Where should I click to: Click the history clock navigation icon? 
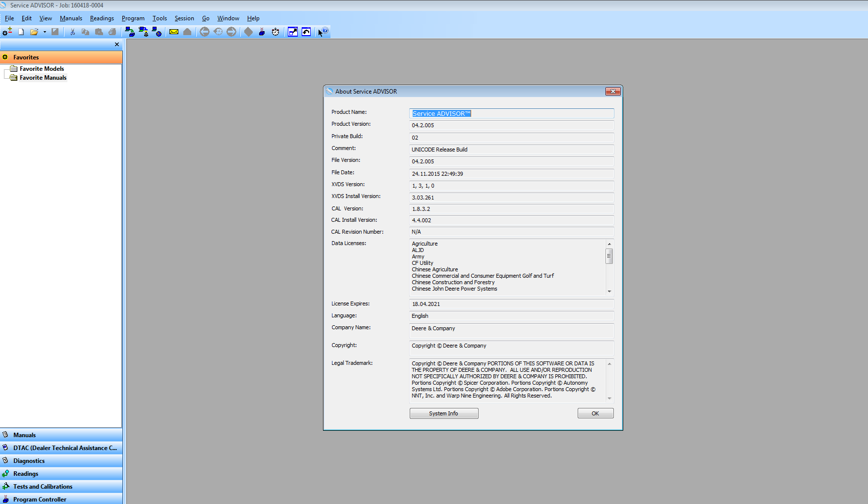[x=218, y=32]
